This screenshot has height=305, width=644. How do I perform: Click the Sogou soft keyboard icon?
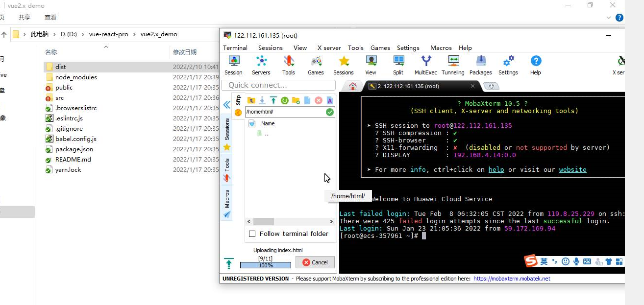click(x=587, y=262)
